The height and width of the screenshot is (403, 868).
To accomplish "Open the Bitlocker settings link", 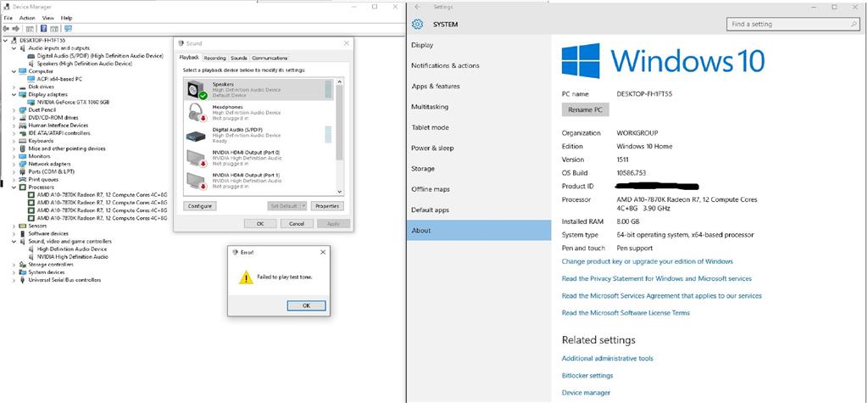I will tap(587, 375).
